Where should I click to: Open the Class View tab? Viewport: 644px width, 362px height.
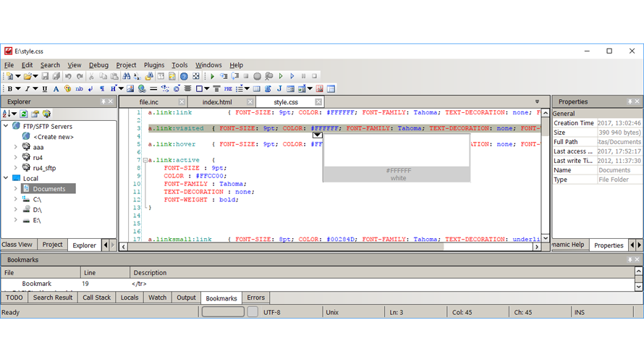(17, 245)
